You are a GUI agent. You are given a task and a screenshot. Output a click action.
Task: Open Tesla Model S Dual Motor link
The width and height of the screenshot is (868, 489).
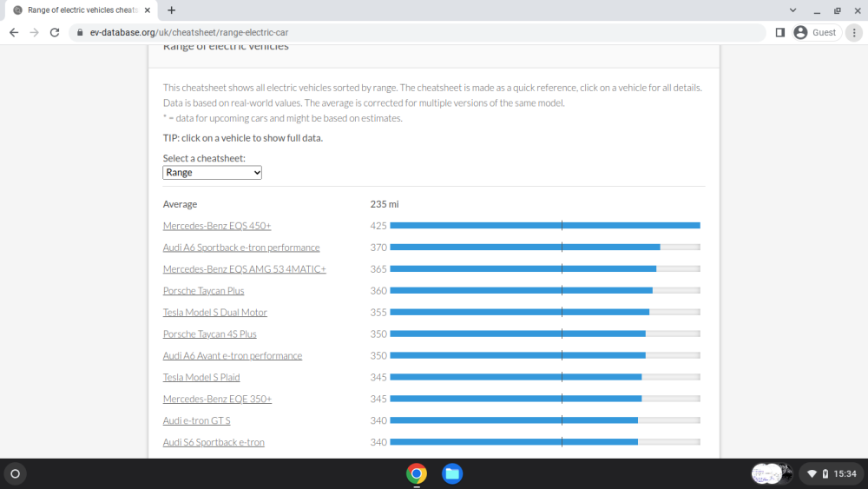coord(214,313)
